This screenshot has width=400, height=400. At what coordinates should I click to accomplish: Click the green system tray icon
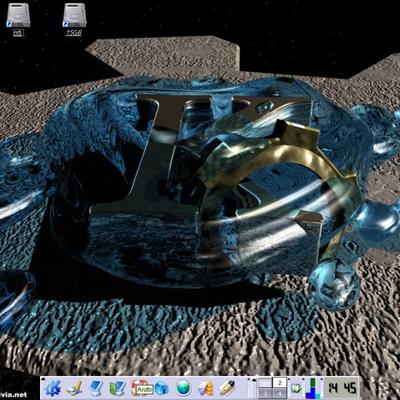point(295,388)
